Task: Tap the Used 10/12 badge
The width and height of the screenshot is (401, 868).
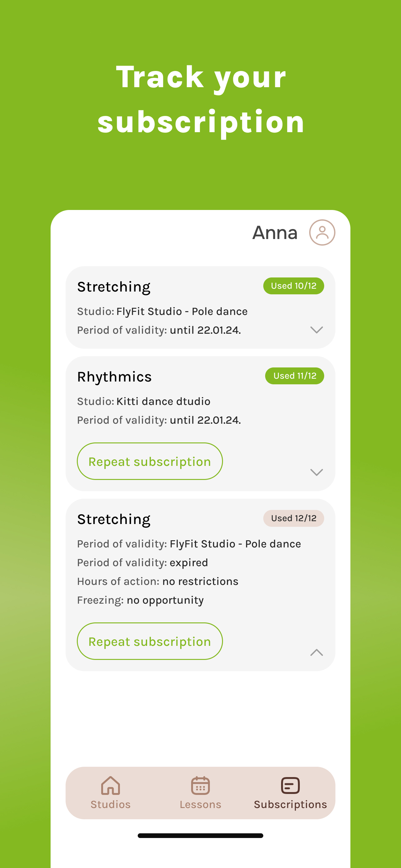Action: click(x=294, y=286)
